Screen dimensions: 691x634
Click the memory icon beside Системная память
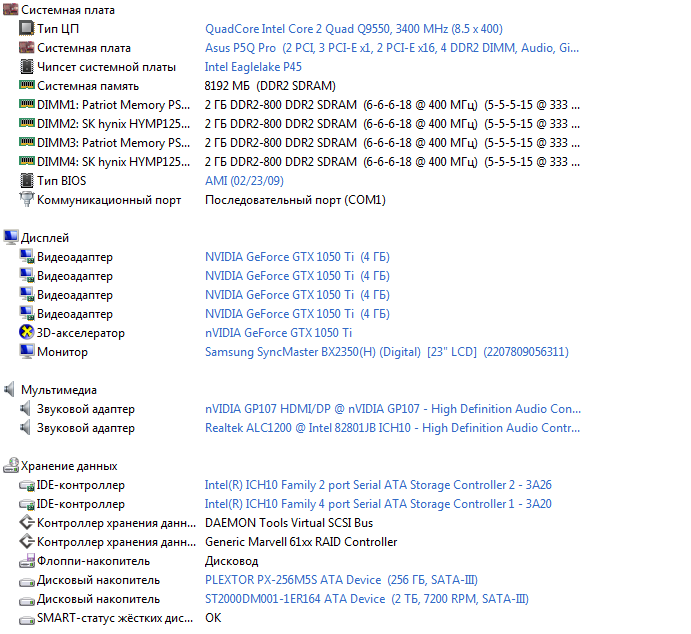[x=26, y=85]
